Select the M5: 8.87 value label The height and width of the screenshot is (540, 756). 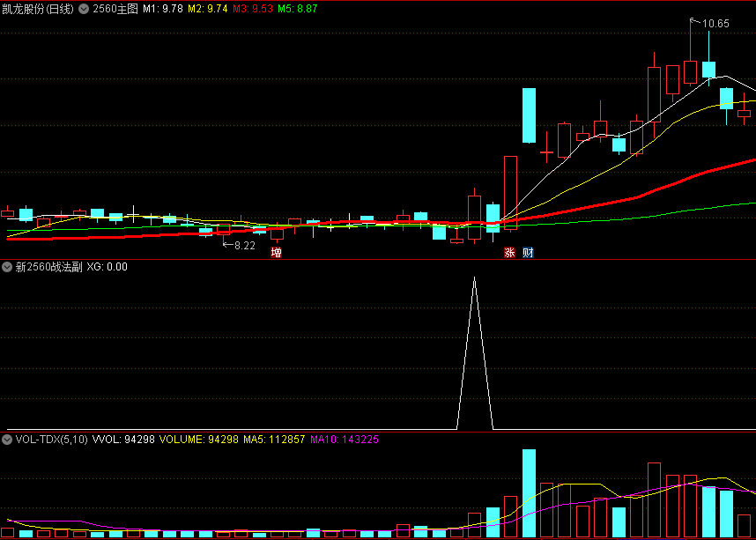click(298, 9)
